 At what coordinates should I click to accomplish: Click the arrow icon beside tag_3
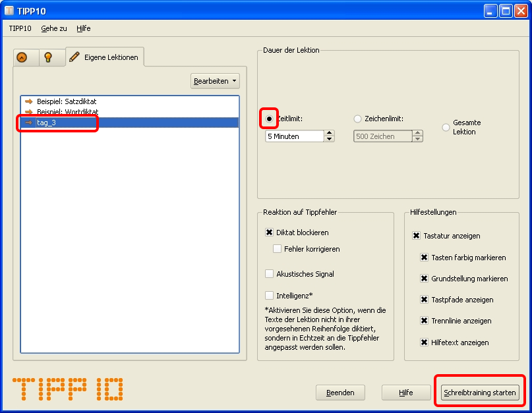click(x=28, y=123)
